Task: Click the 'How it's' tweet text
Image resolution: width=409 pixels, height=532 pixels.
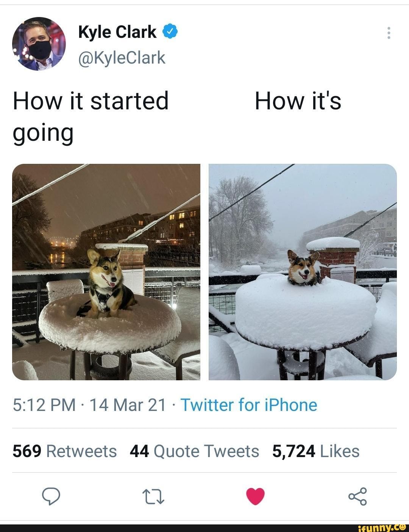Action: click(x=298, y=101)
